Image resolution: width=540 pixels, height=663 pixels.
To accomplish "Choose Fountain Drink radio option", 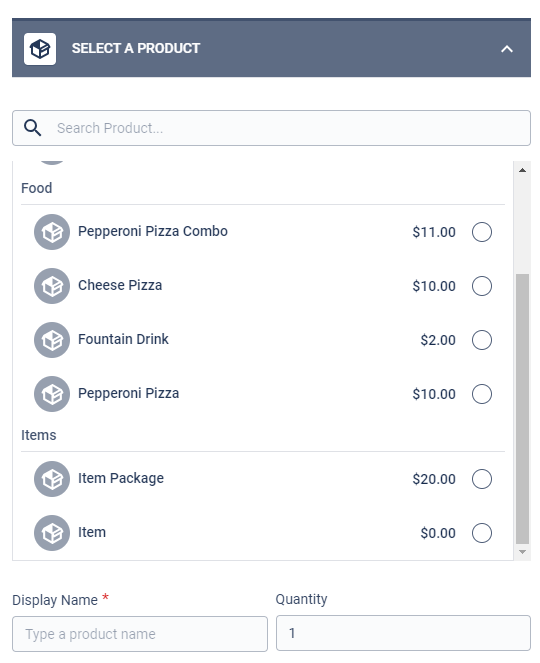I will [482, 340].
